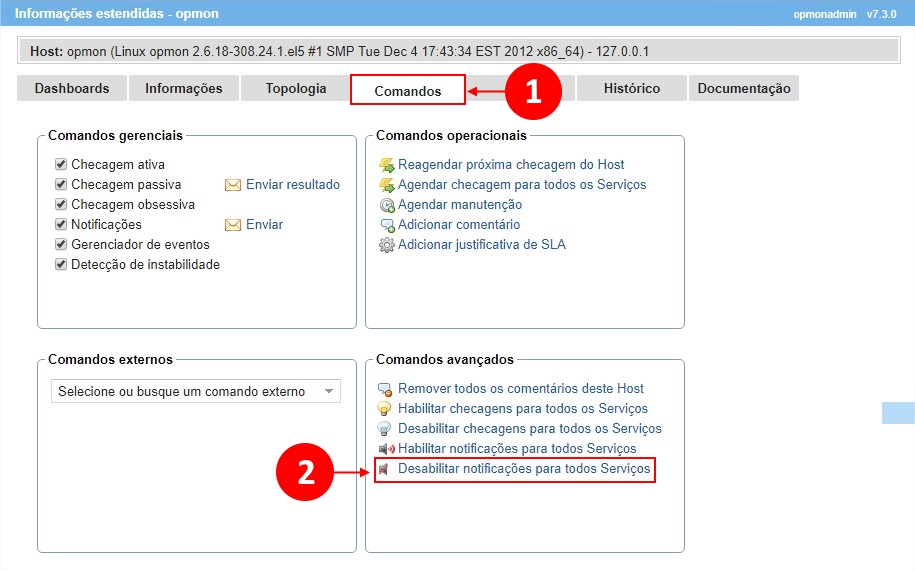Toggle the Notificações checkbox
The width and height of the screenshot is (915, 571).
(62, 224)
